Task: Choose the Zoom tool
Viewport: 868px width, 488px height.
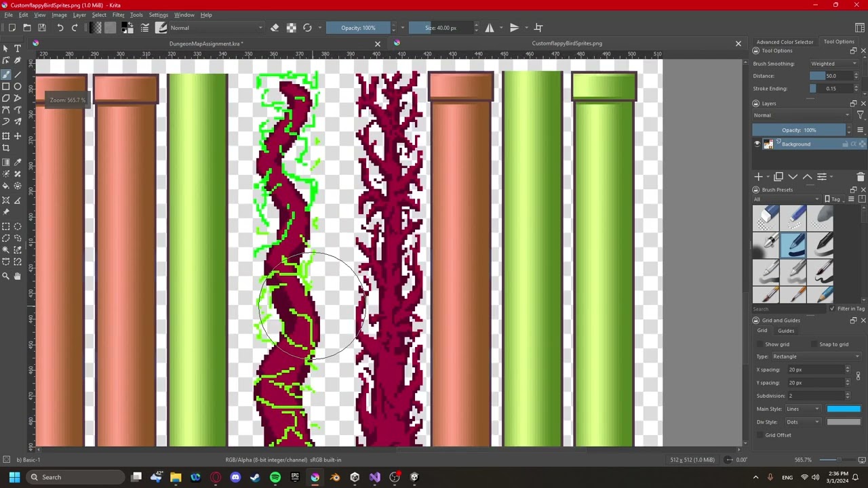Action: coord(6,276)
